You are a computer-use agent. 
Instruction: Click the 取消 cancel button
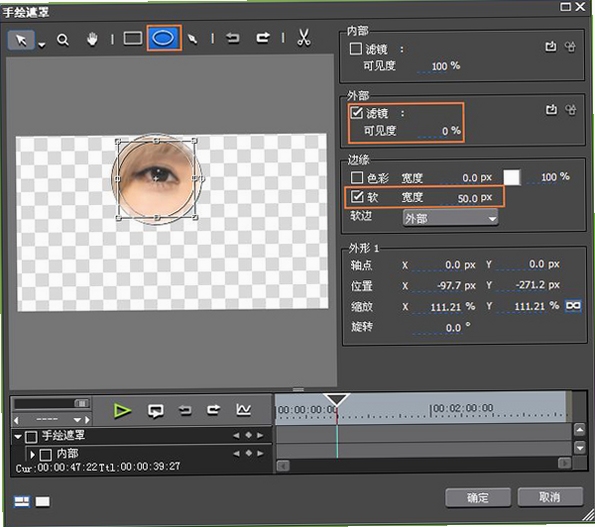pyautogui.click(x=549, y=497)
